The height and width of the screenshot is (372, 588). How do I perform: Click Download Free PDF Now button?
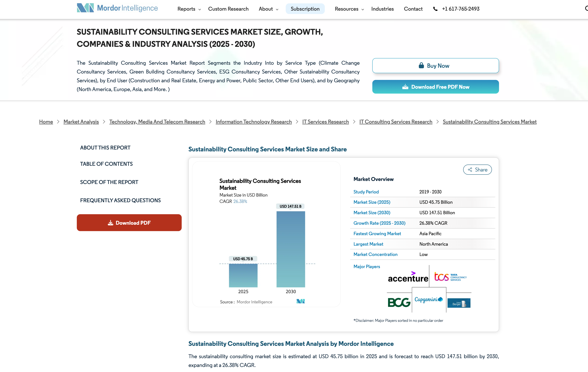435,87
